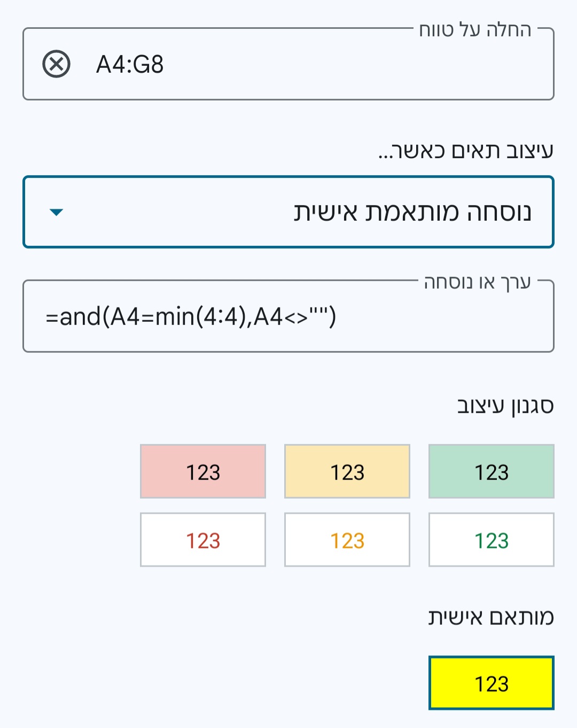Pick the orange text style preset
The width and height of the screenshot is (577, 728).
(x=347, y=539)
